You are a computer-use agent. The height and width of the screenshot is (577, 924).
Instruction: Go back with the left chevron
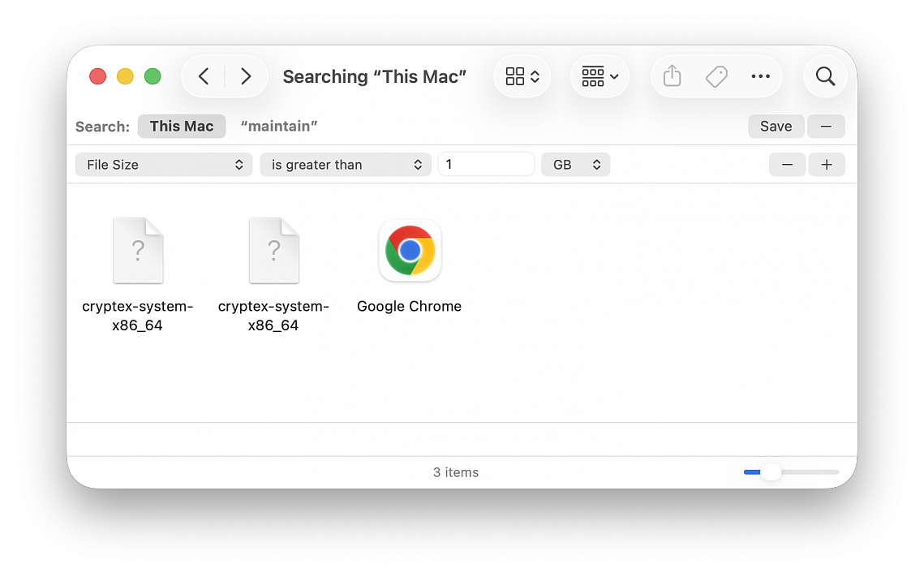click(204, 76)
